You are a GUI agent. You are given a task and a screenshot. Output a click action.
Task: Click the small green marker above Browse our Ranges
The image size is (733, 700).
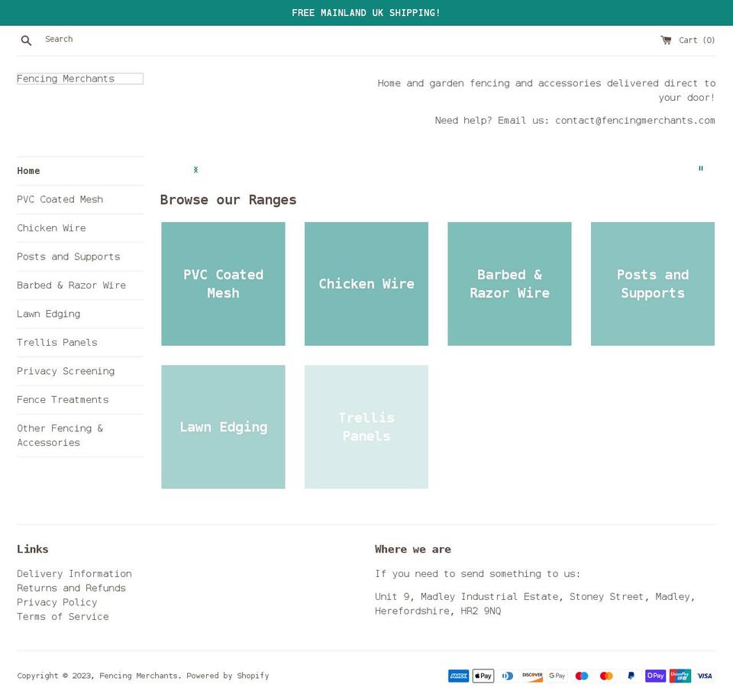(x=195, y=169)
